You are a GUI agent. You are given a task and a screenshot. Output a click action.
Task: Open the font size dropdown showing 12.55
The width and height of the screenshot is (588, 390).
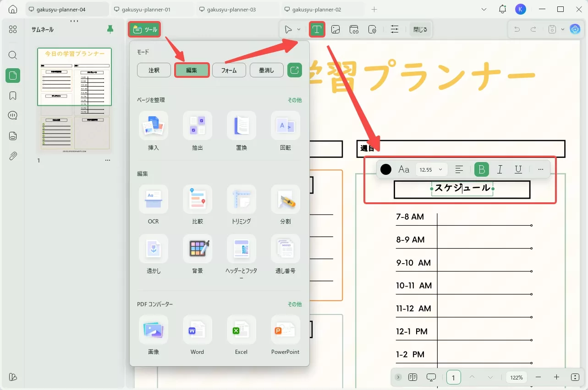430,169
